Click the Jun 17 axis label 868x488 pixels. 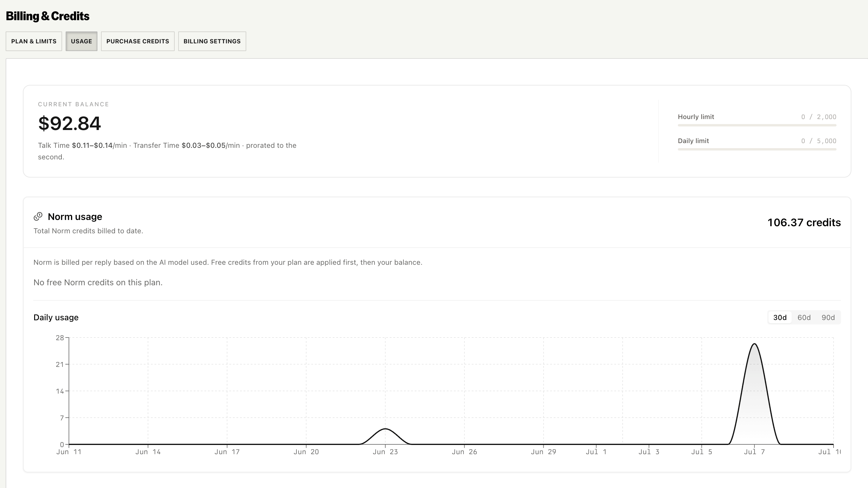[227, 452]
